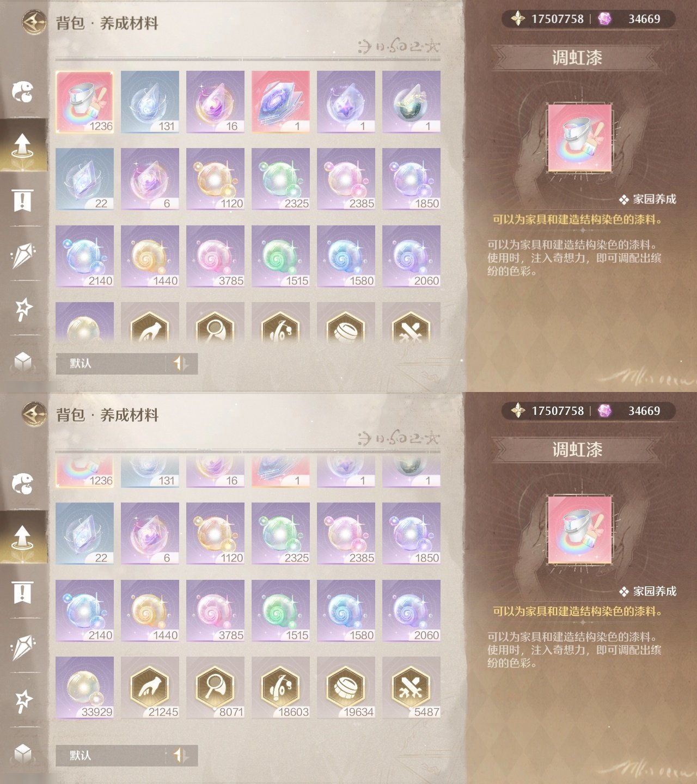Open the exclamation banner tab in lower sidebar

[x=22, y=592]
